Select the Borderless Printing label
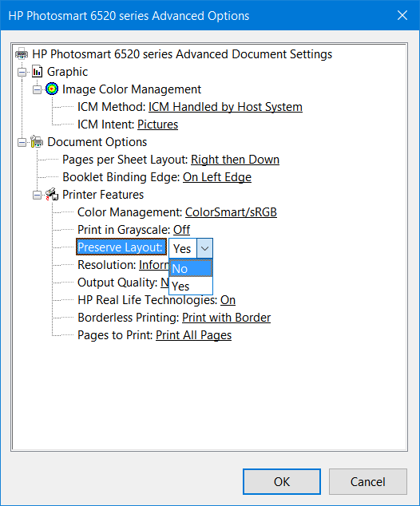420x506 pixels. tap(129, 318)
